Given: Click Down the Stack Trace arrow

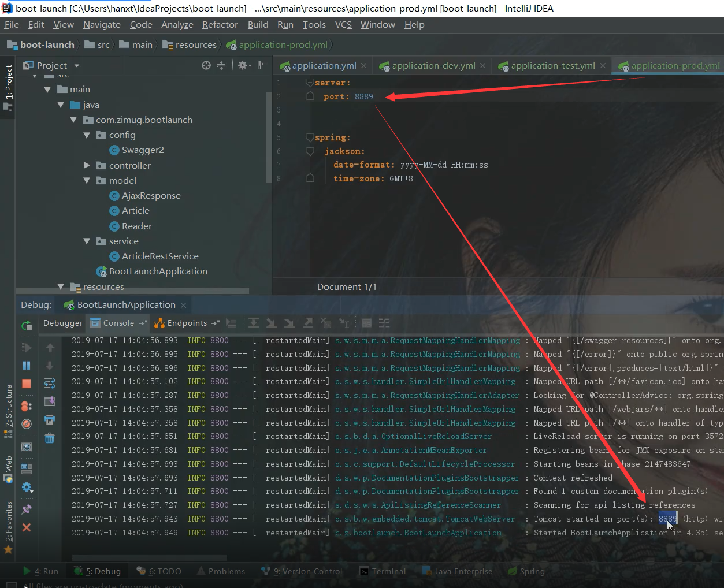Looking at the screenshot, I should 50,366.
